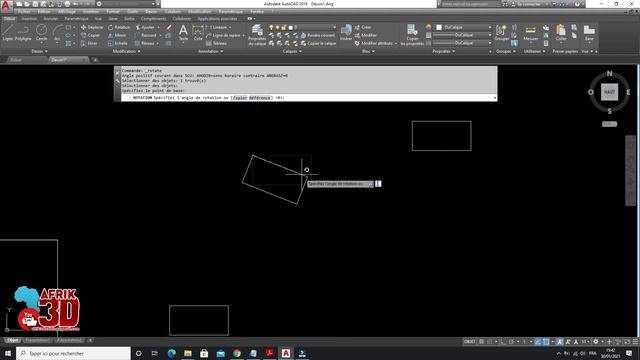The width and height of the screenshot is (640, 360).
Task: Click the Windows taskbar search box
Action: point(73,353)
